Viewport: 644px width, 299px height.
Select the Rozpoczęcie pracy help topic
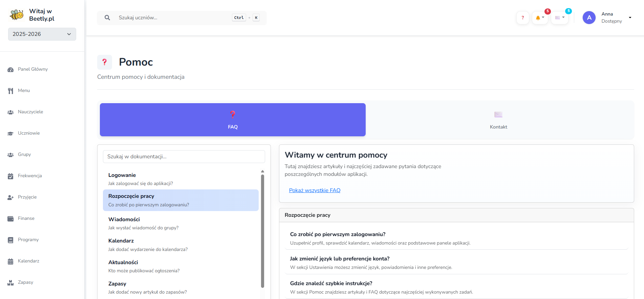point(181,200)
